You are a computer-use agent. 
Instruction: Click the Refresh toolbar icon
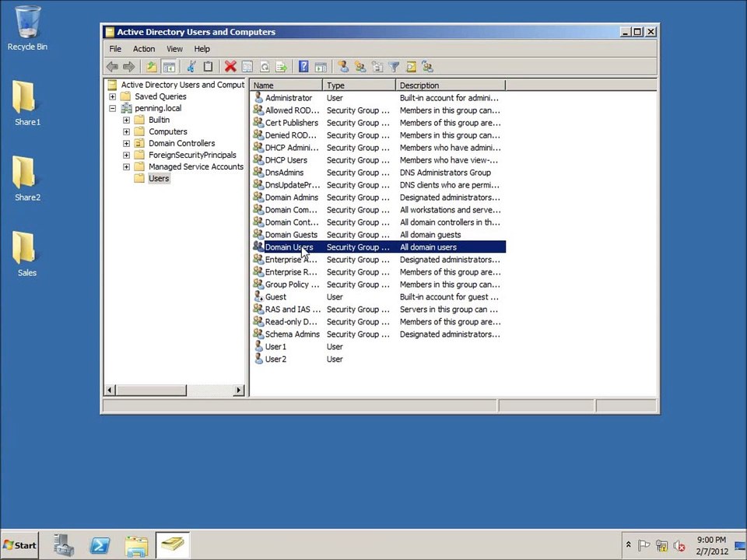pos(265,67)
